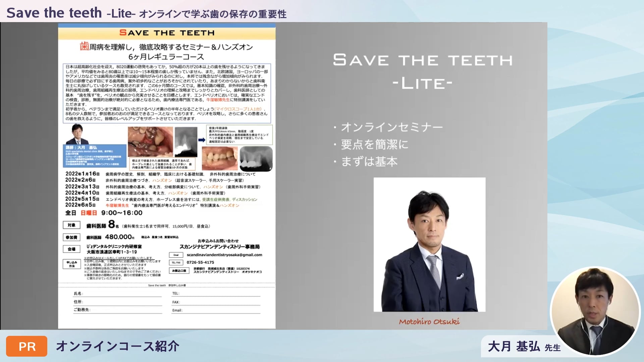Click the lower-right dental X-ray on flyer
The width and height of the screenshot is (644, 362).
pos(256,159)
